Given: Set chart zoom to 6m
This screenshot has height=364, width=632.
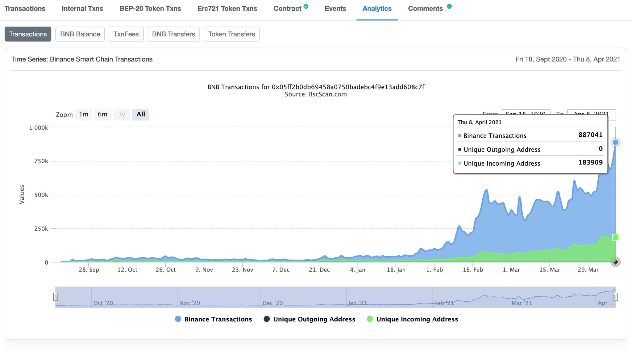Looking at the screenshot, I should pos(102,114).
